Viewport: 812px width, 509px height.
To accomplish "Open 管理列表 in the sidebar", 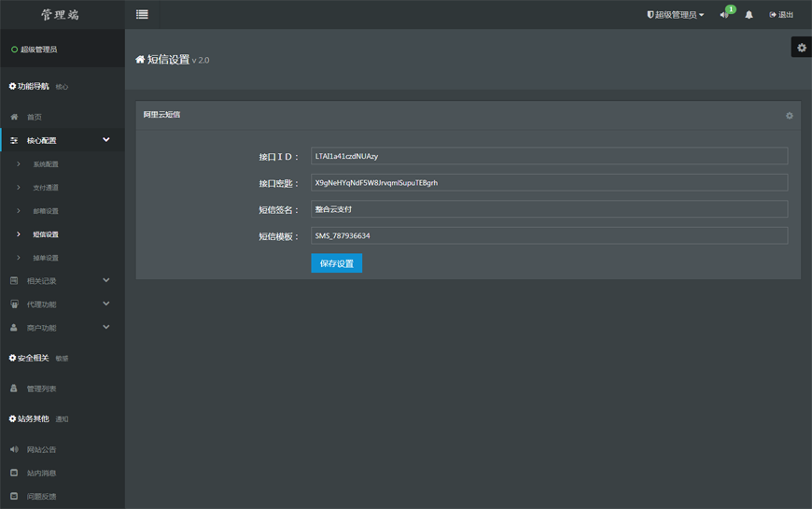I will click(41, 389).
